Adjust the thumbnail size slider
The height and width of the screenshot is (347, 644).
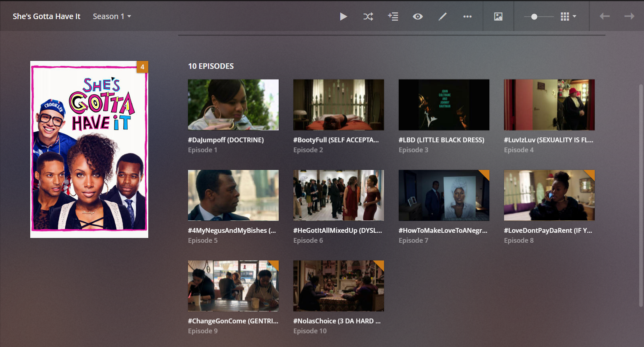pyautogui.click(x=534, y=16)
